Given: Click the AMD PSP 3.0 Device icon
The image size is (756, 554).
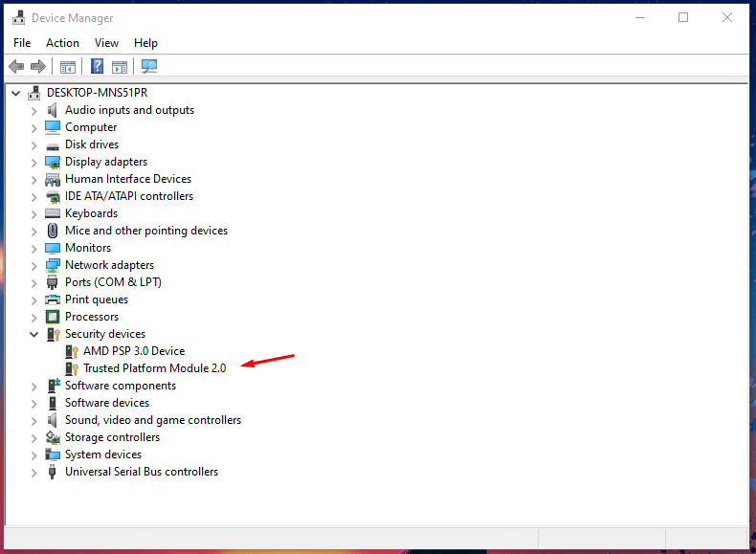Looking at the screenshot, I should point(72,351).
